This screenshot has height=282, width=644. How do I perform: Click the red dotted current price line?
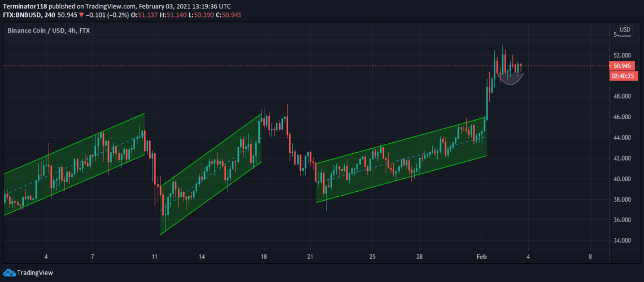tap(282, 66)
